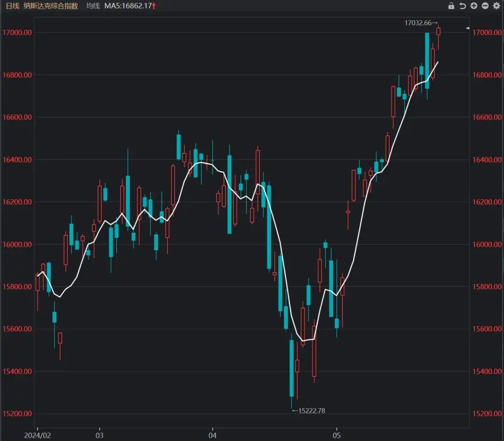Click the red up arrow after MA5 value
The image size is (504, 441).
(154, 6)
